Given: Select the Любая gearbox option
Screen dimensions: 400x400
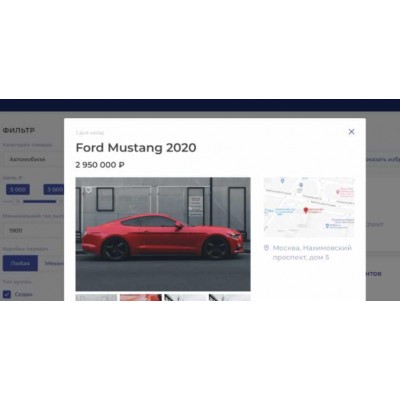Looking at the screenshot, I should click(20, 263).
